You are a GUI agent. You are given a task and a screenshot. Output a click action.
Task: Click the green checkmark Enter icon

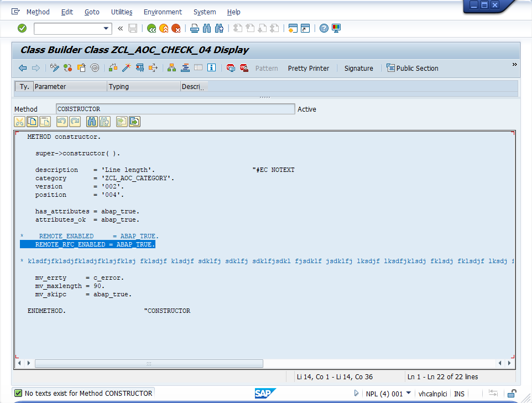point(22,28)
